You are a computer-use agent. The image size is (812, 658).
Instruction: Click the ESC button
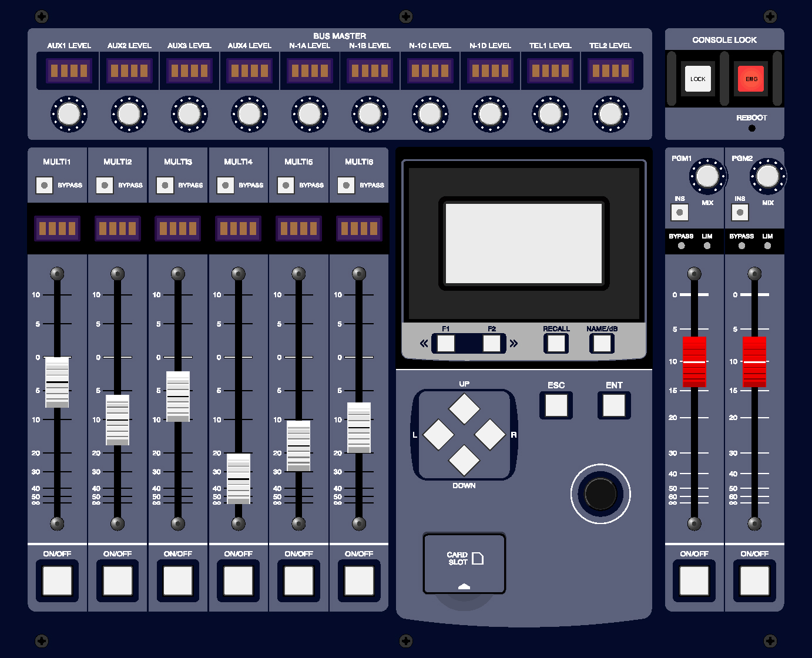pos(556,405)
